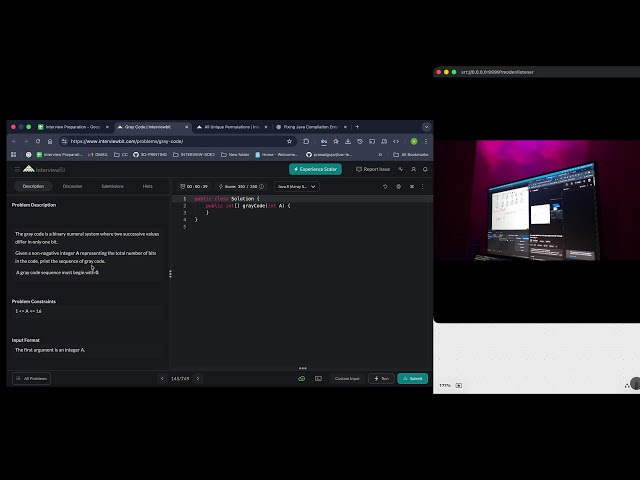The width and height of the screenshot is (640, 480).
Task: Expand Chrome tab search chevron
Action: [426, 127]
